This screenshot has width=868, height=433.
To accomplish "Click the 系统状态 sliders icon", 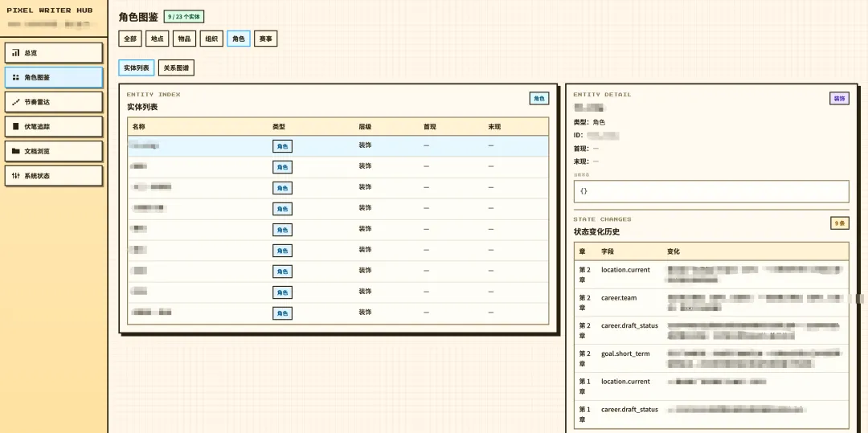I will point(15,176).
